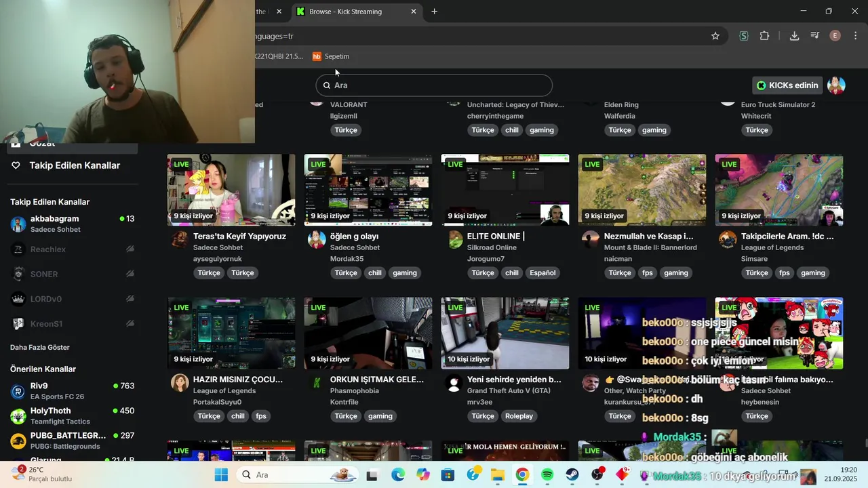The width and height of the screenshot is (868, 488).
Task: Open HAZIR MISINIZ ÇOCU... stream thumbnail
Action: tap(231, 333)
